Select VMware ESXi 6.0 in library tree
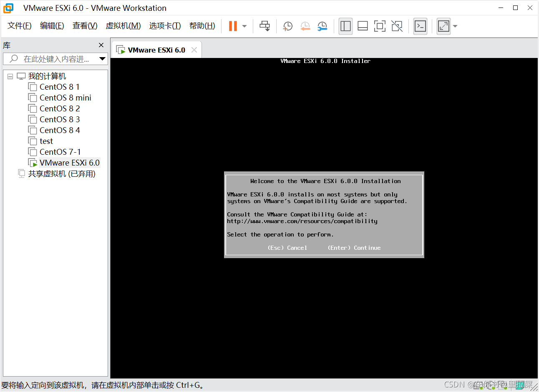 [70, 163]
